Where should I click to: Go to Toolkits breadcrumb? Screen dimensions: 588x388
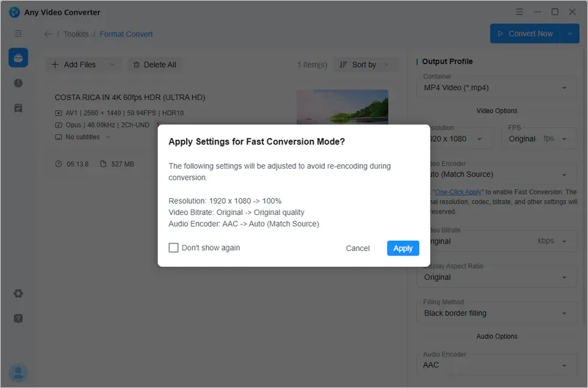coord(76,34)
